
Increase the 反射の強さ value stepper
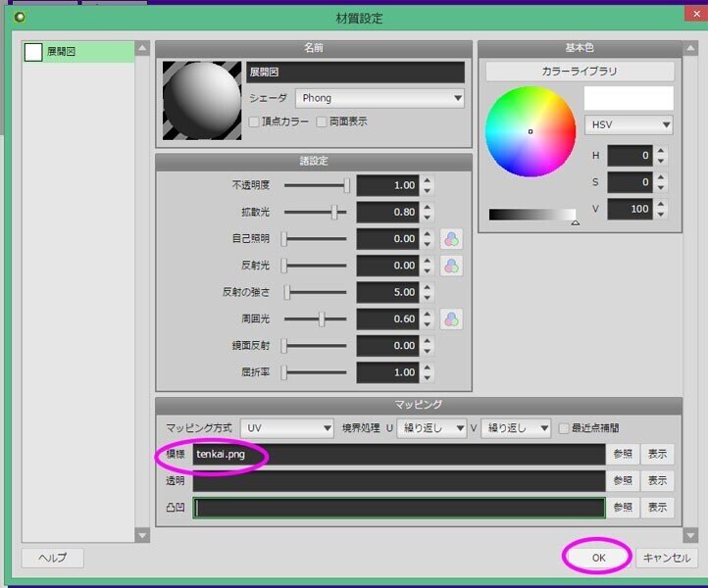coord(428,287)
